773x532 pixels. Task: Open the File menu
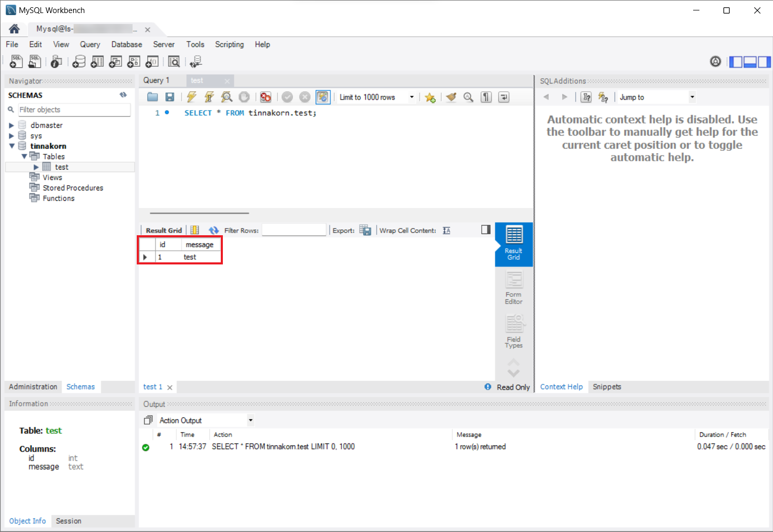tap(12, 44)
